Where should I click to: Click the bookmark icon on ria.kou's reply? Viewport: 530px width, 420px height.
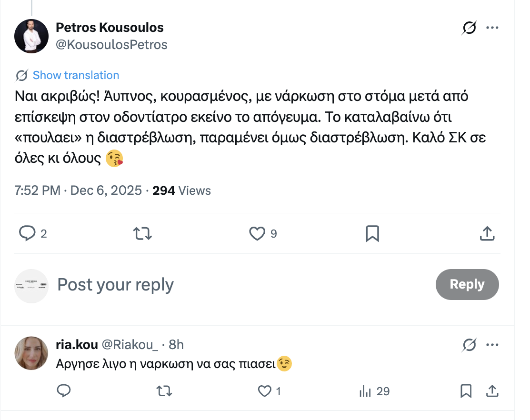tap(466, 390)
